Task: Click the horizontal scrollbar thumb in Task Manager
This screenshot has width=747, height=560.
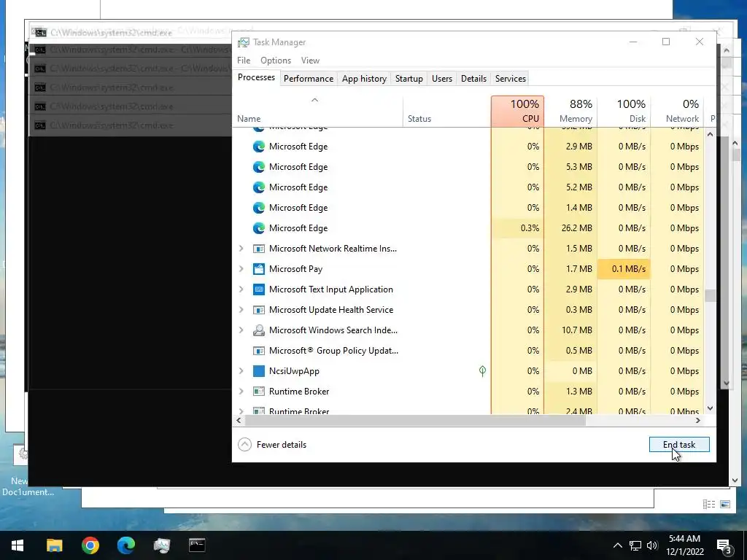Action: 415,421
